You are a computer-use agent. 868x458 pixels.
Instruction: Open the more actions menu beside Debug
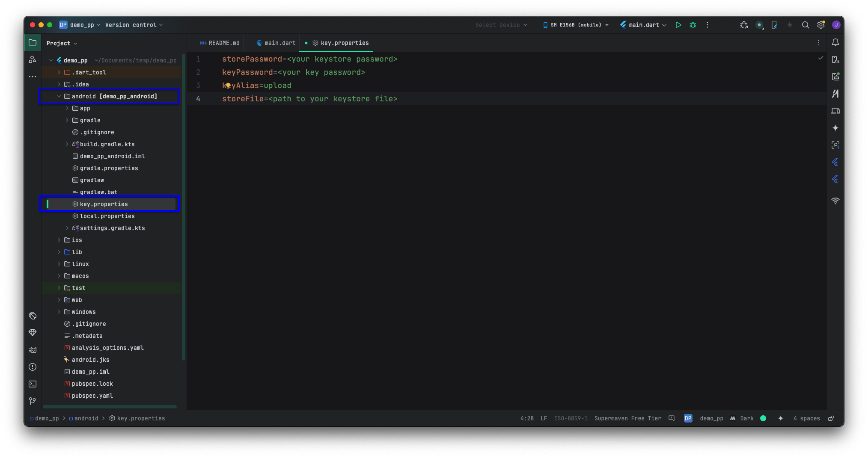tap(707, 25)
